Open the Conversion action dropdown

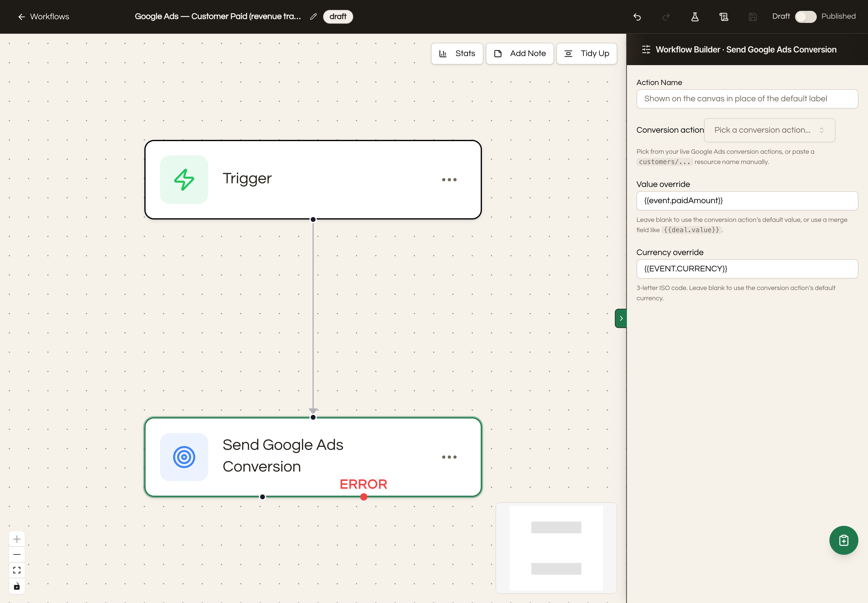[x=769, y=130]
